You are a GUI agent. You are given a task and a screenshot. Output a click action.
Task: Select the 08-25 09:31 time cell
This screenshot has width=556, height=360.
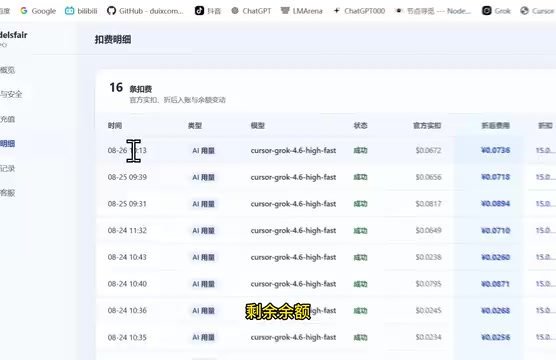coord(127,204)
